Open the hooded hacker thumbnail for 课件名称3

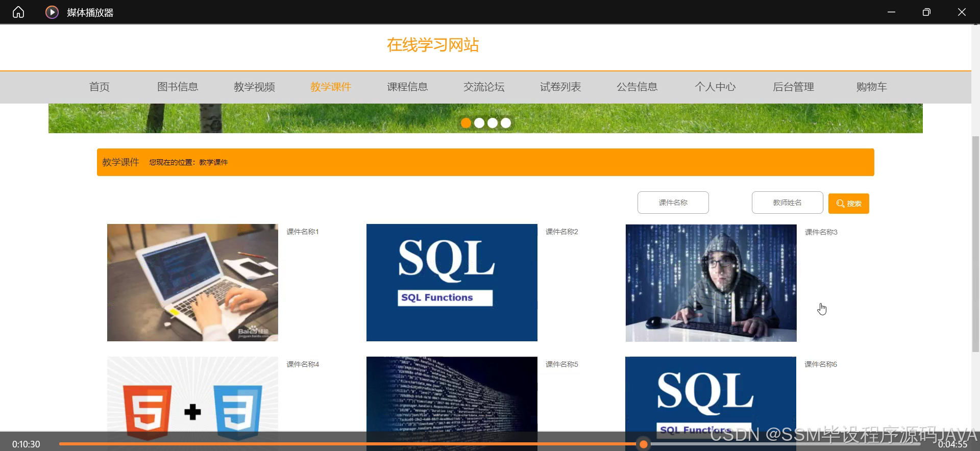[x=711, y=283]
